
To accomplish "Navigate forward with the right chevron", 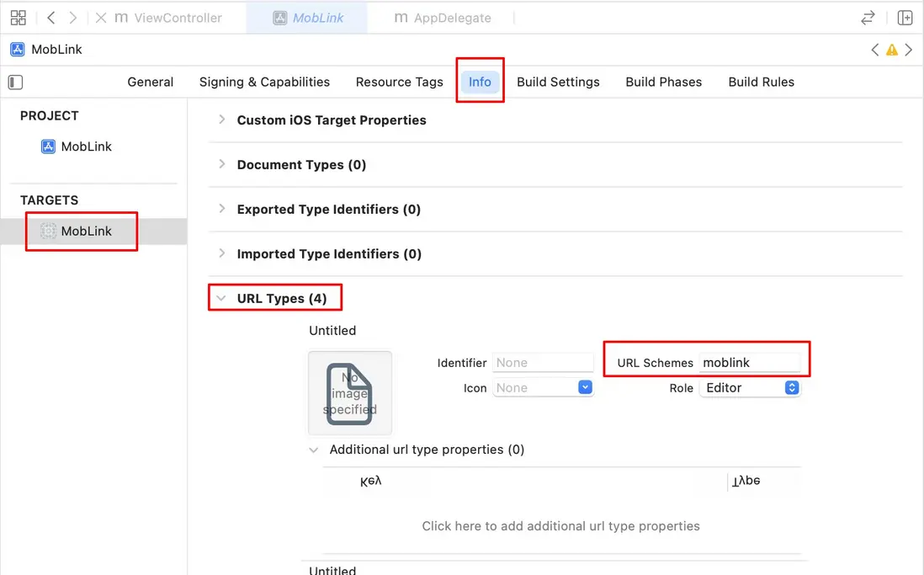I will click(73, 18).
